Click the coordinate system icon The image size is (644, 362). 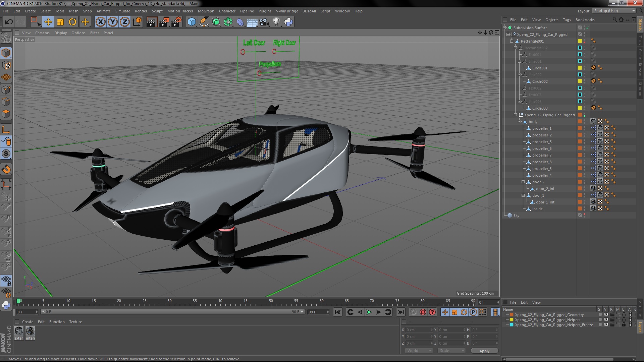tap(137, 22)
